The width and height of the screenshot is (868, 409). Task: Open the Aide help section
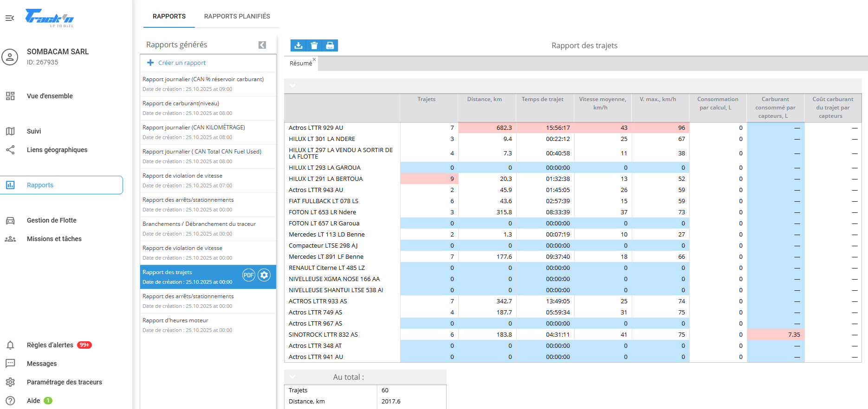[x=33, y=401]
